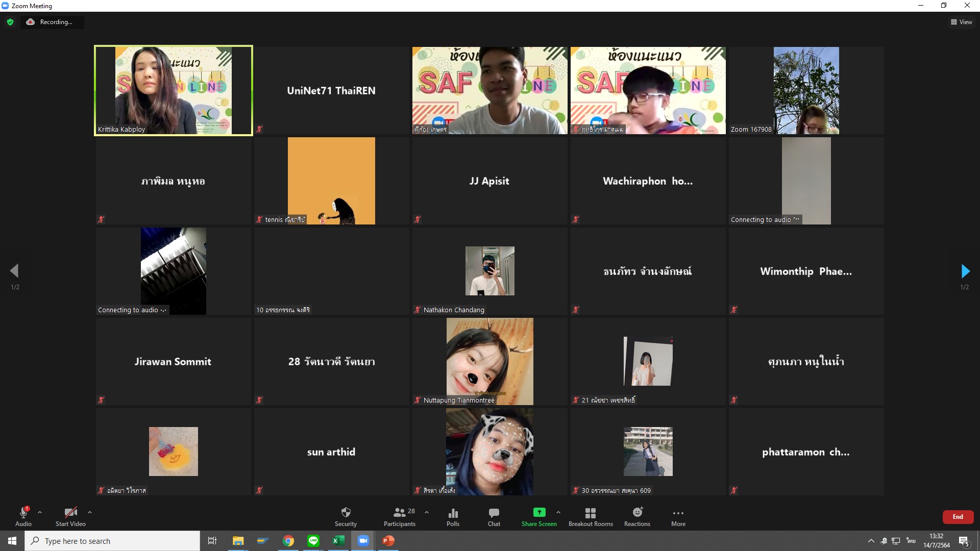Click the Recording indicator
Viewport: 980px width, 551px height.
tap(52, 22)
